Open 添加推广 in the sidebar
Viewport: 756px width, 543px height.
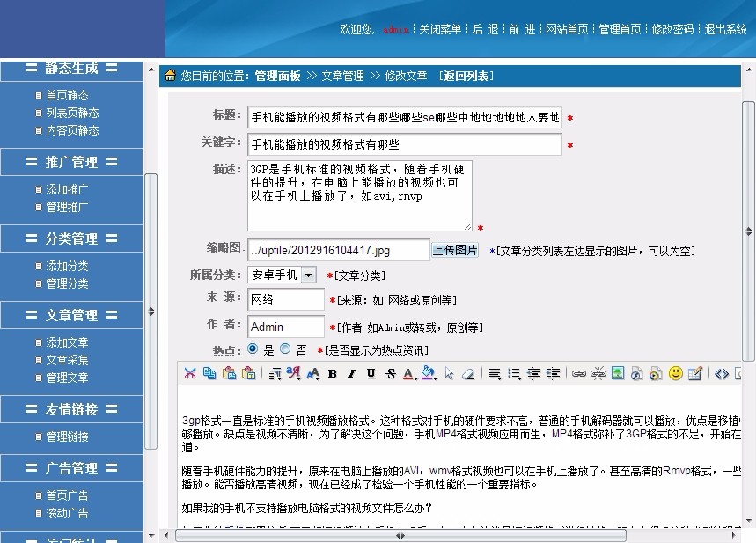[x=67, y=189]
